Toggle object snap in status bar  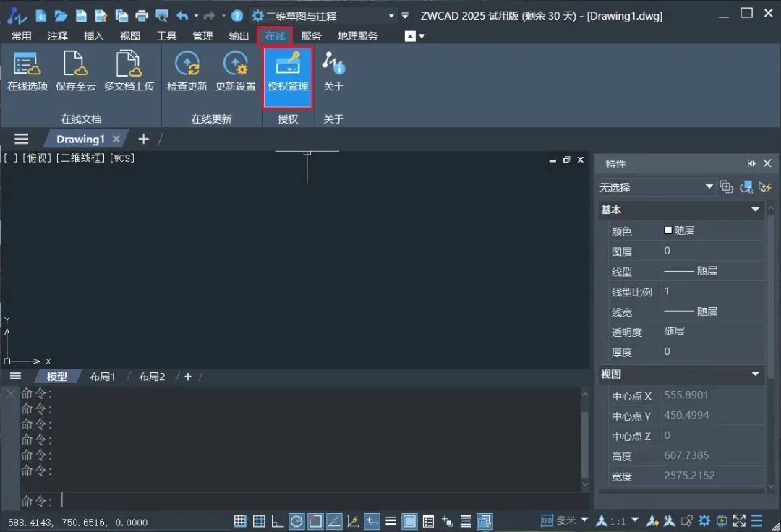tap(315, 521)
